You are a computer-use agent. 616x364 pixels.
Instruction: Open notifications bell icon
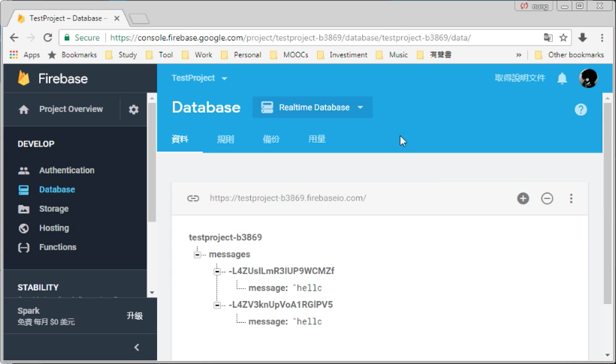click(x=562, y=78)
